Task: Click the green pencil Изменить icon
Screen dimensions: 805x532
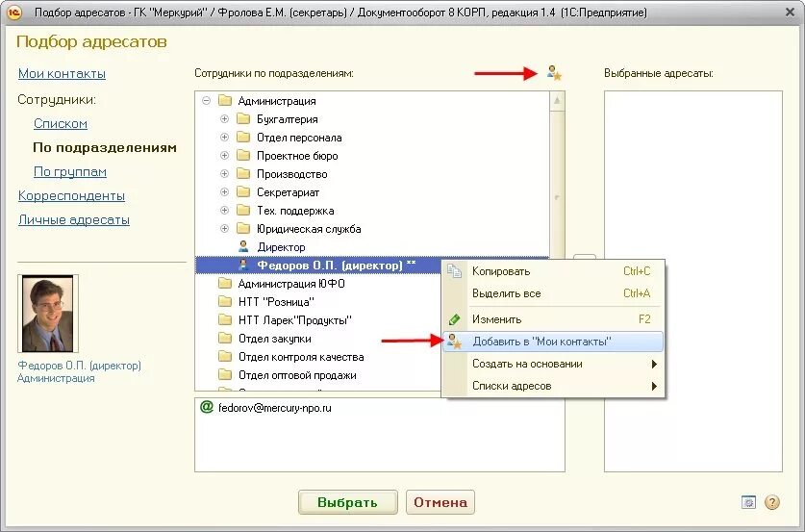Action: point(454,319)
